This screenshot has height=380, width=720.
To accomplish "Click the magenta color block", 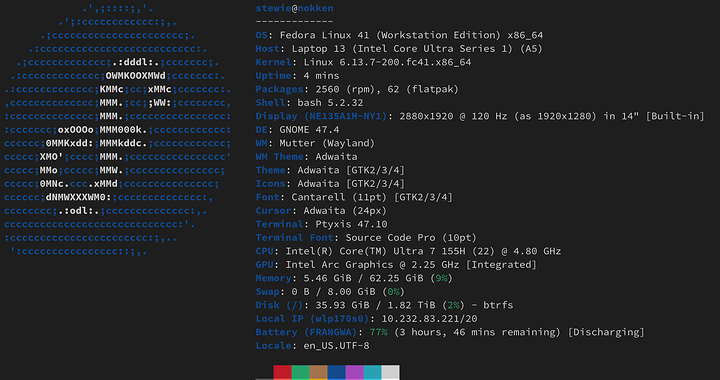I will pyautogui.click(x=354, y=372).
